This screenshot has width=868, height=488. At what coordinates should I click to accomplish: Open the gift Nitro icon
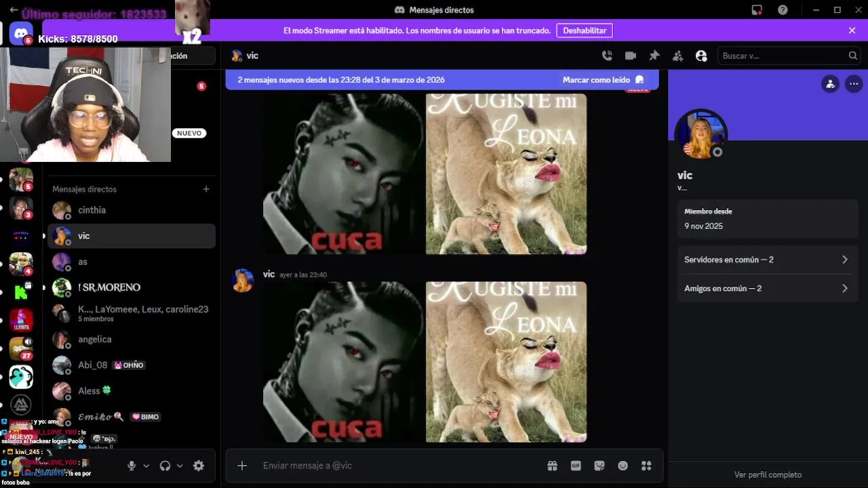click(x=553, y=466)
